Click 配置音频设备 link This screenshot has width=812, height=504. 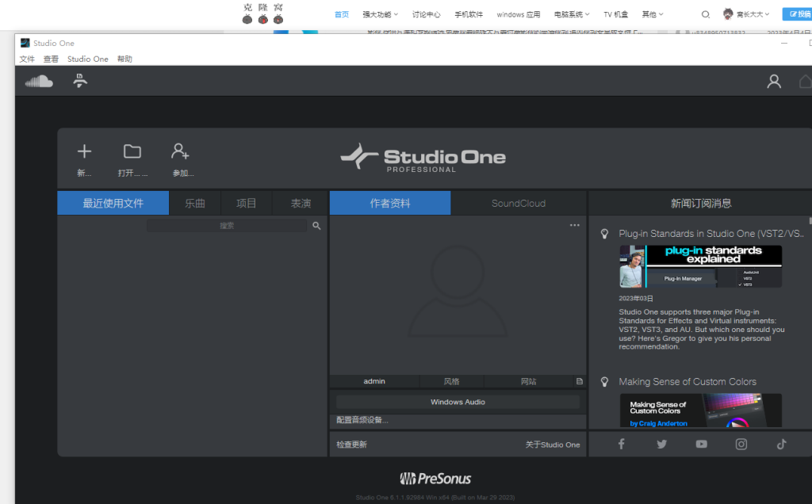(x=362, y=420)
